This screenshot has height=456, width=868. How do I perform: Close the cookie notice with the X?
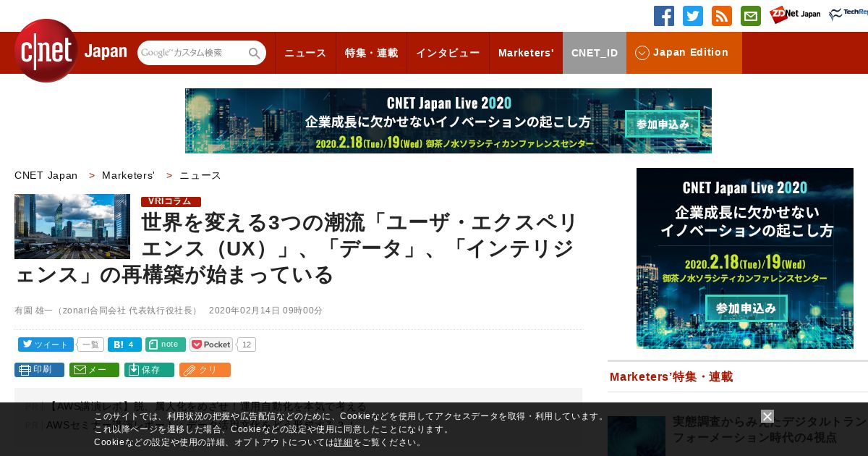[x=767, y=416]
